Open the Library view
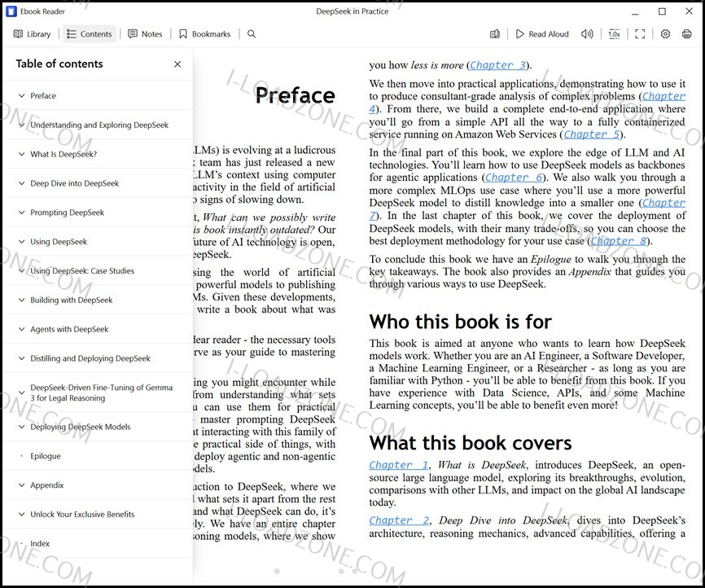This screenshot has height=588, width=705. (x=32, y=34)
